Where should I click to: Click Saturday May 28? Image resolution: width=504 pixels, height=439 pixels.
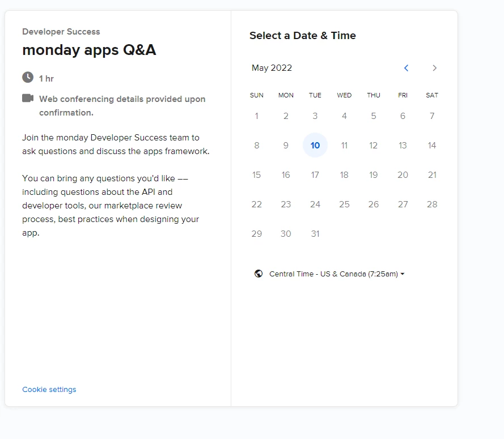coord(432,204)
